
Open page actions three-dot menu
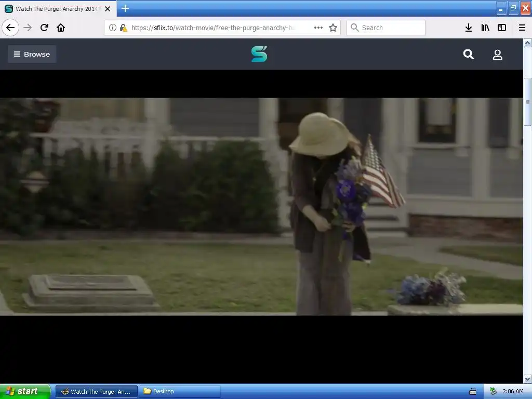tap(318, 28)
